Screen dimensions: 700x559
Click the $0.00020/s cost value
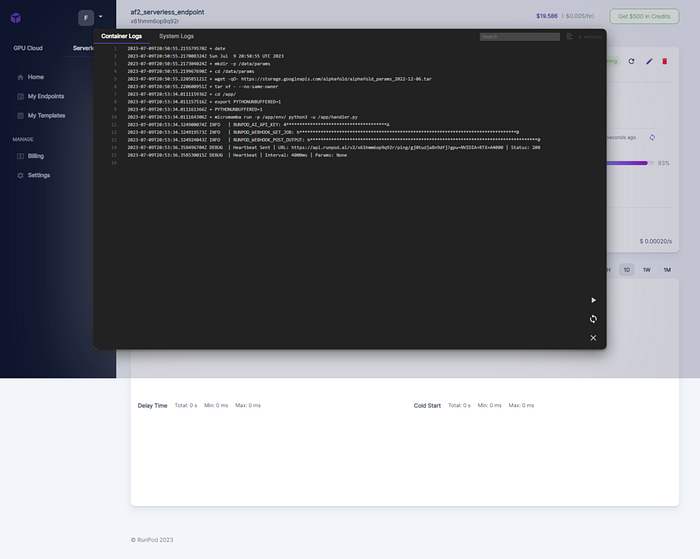(x=656, y=242)
